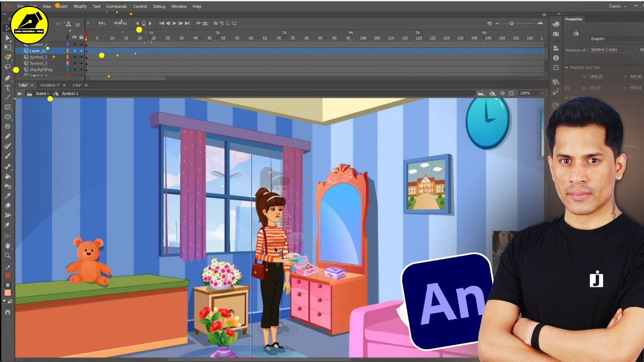This screenshot has width=644, height=362.
Task: Open the Swatches panel icon
Action: 556,34
